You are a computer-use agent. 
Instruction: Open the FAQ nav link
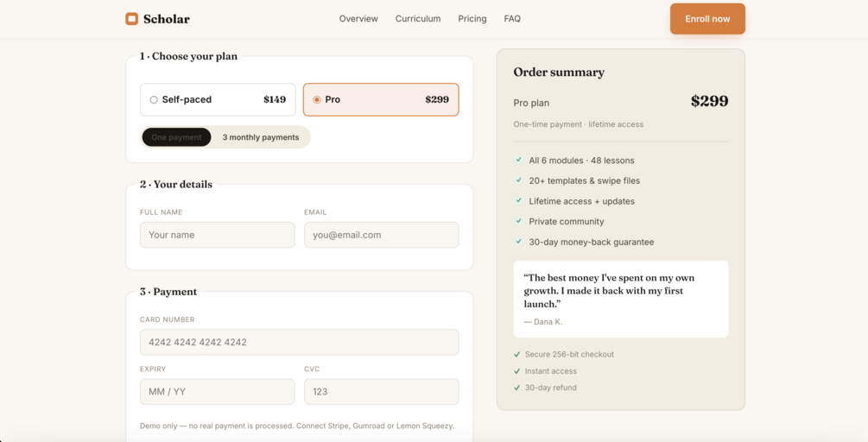tap(512, 19)
